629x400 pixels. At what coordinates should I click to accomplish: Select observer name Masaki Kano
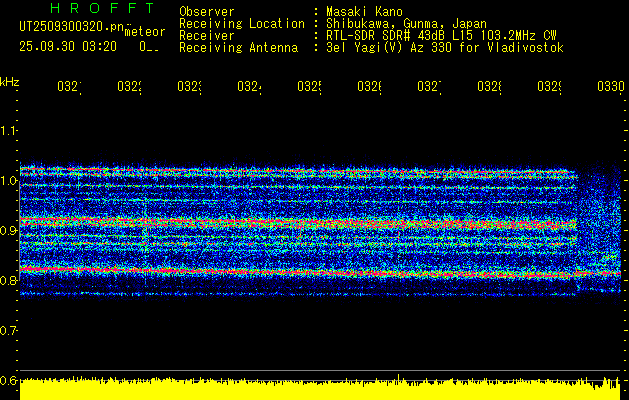tap(362, 11)
